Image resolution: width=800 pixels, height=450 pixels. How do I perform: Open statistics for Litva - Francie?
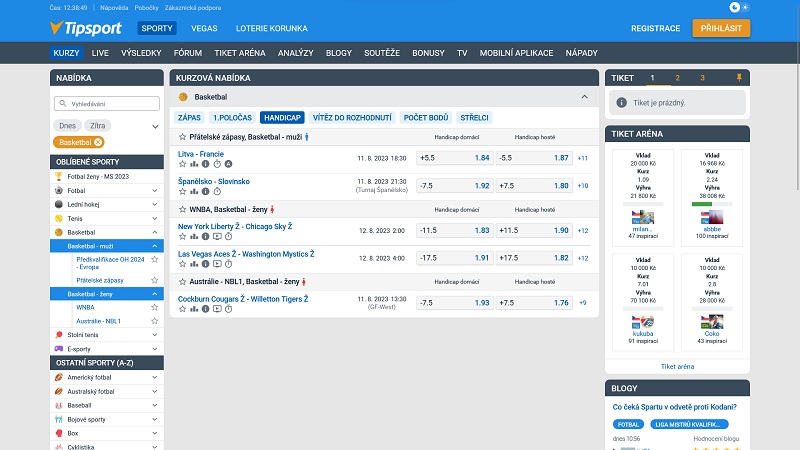coord(194,164)
